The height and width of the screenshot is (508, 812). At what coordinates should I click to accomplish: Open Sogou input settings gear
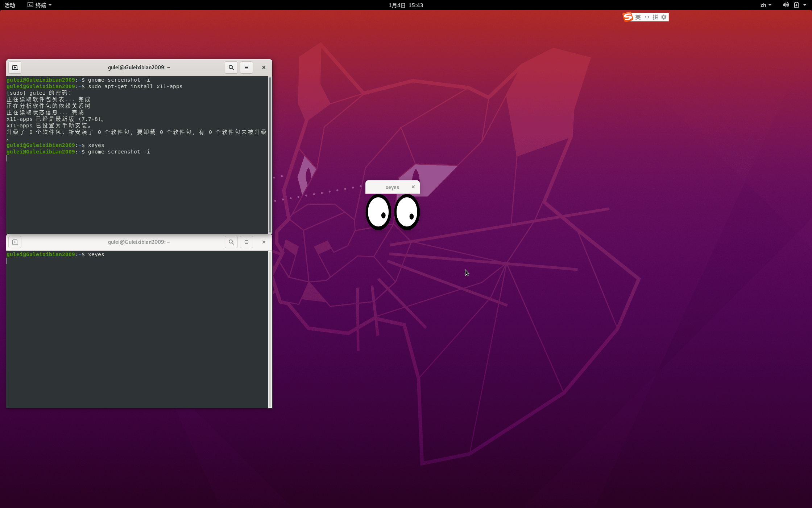[664, 17]
